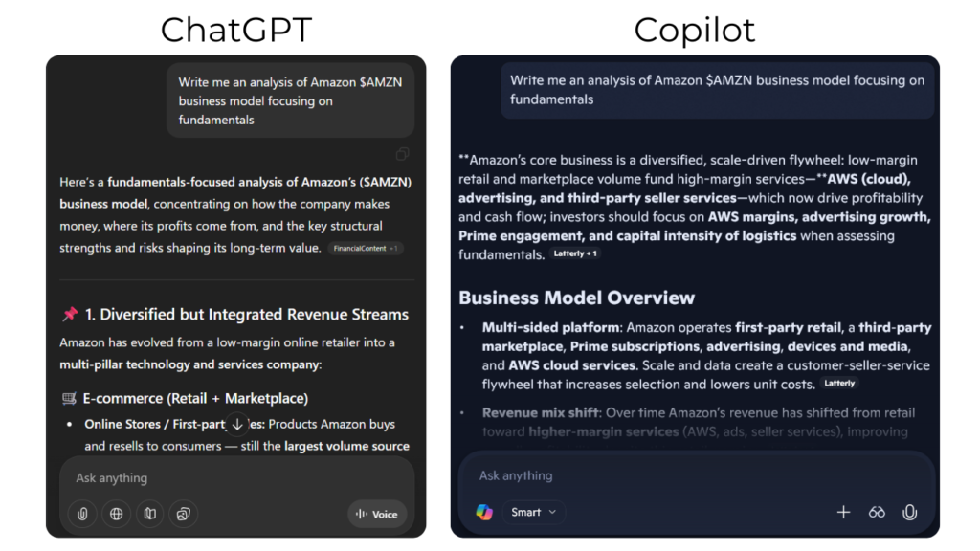Open the create image icon

[x=183, y=514]
